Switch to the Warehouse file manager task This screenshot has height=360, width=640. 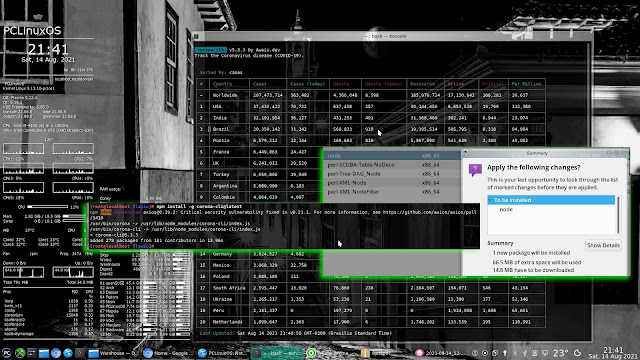coord(114,353)
